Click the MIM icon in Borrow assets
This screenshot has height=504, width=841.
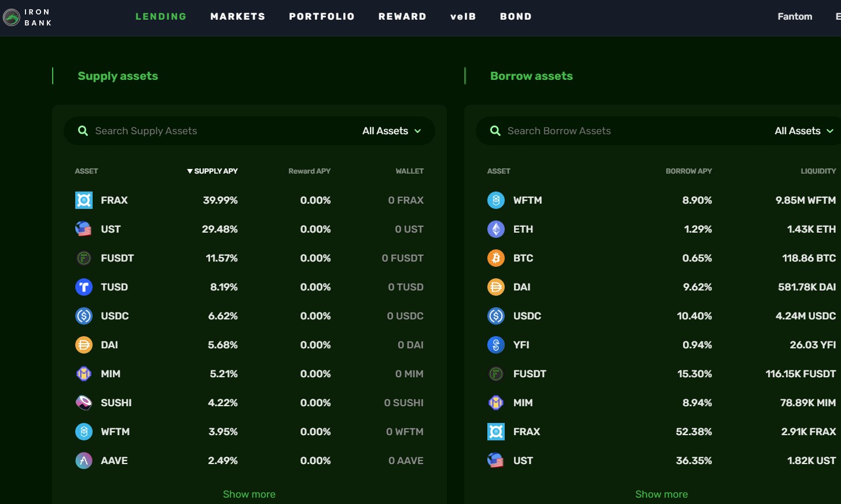click(496, 403)
